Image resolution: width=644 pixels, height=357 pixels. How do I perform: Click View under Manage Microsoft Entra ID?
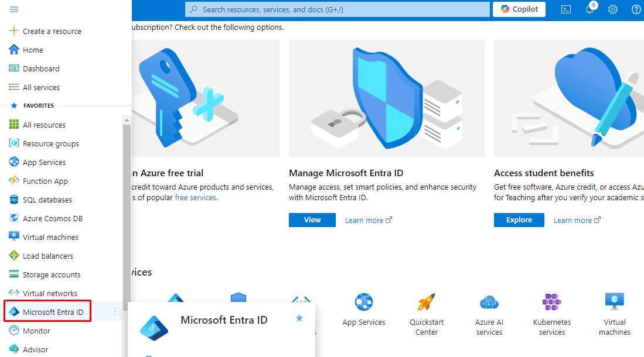pos(312,220)
